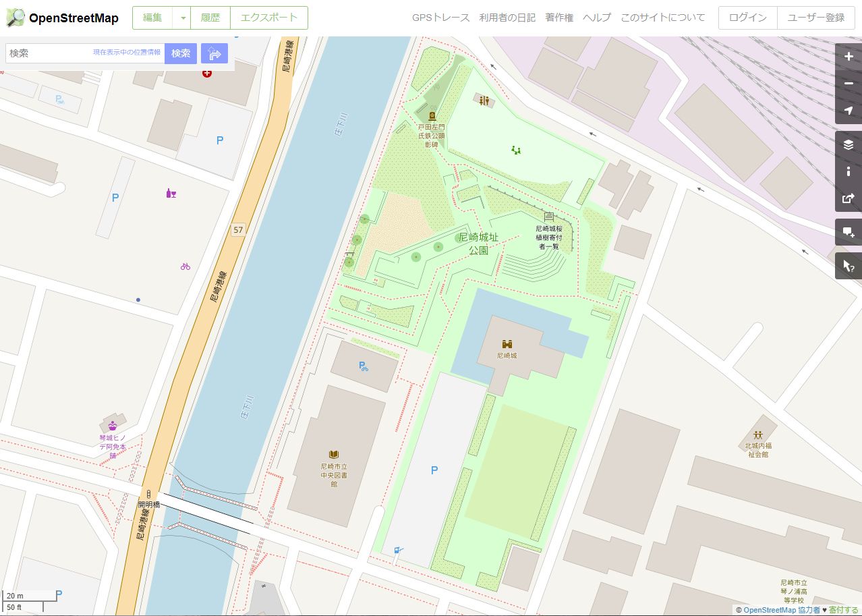Zoom in with the plus button
Screen dimensions: 862x616
[x=849, y=57]
